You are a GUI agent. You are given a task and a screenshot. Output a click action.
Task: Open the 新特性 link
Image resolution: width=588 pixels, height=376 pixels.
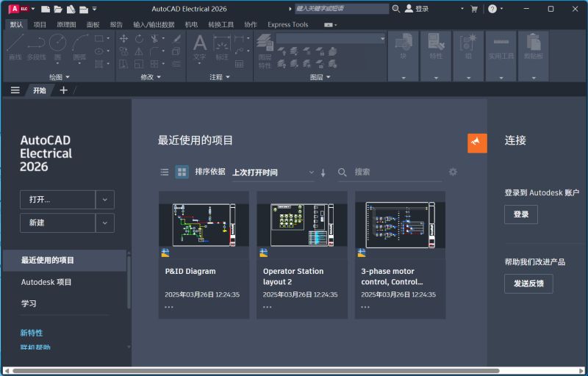pos(32,333)
